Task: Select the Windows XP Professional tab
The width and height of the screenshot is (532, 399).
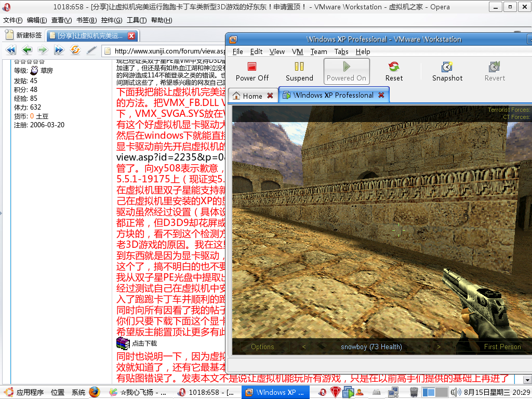Action: coord(333,95)
